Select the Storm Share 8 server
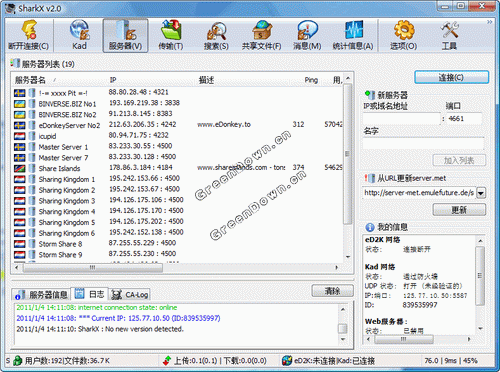The image size is (500, 372). tap(178, 244)
